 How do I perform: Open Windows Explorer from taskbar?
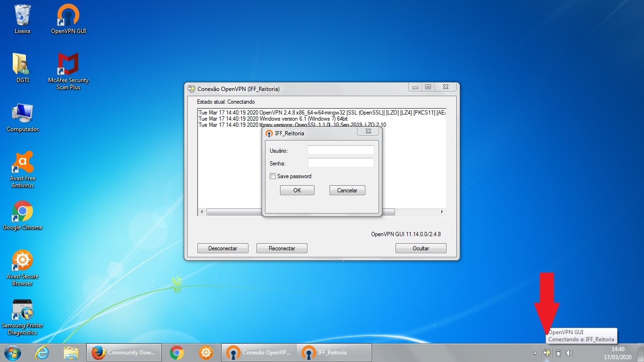click(x=71, y=353)
